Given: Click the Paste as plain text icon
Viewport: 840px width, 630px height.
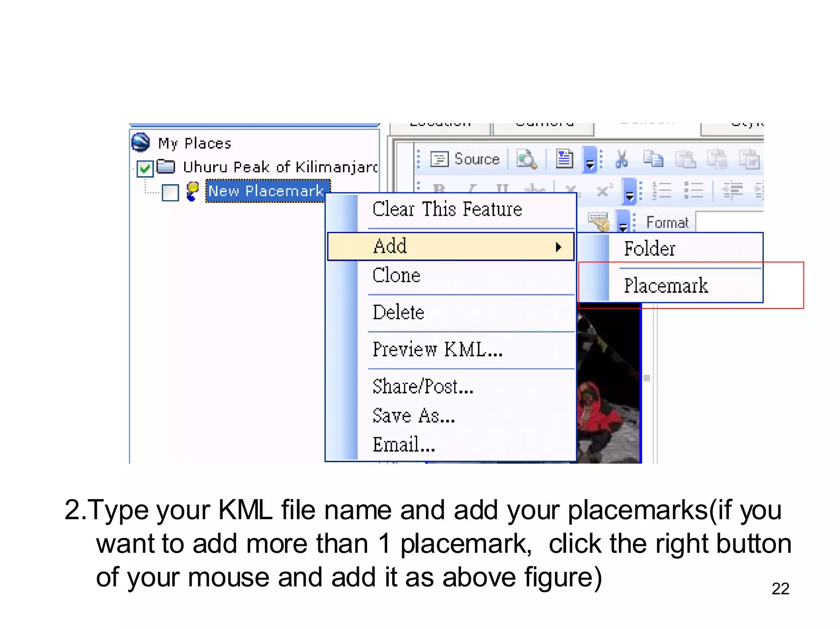Looking at the screenshot, I should tap(717, 159).
